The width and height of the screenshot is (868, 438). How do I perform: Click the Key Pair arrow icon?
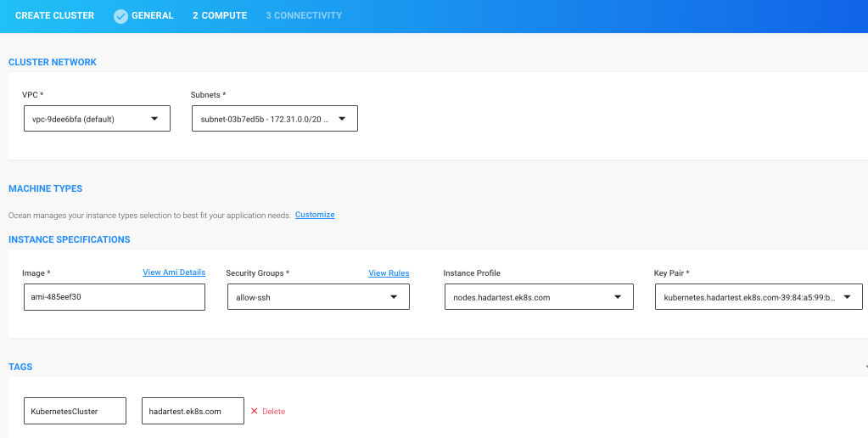click(847, 297)
